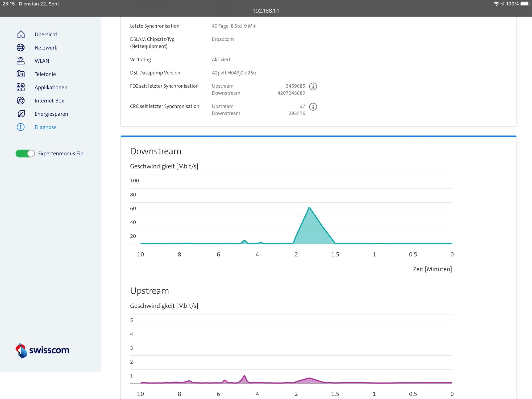Image resolution: width=532 pixels, height=399 pixels.
Task: Click Downstream Geschwindigkeit [Mbit/s] label
Action: coord(164,166)
